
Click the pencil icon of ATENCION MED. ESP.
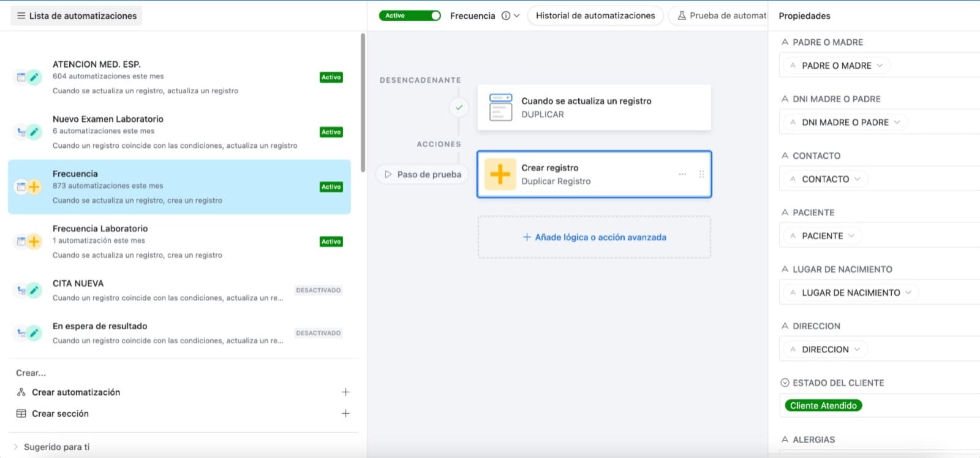pyautogui.click(x=34, y=77)
